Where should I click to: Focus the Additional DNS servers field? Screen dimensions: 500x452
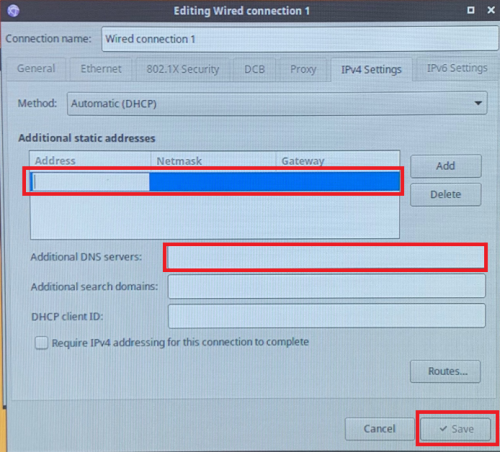coord(326,257)
